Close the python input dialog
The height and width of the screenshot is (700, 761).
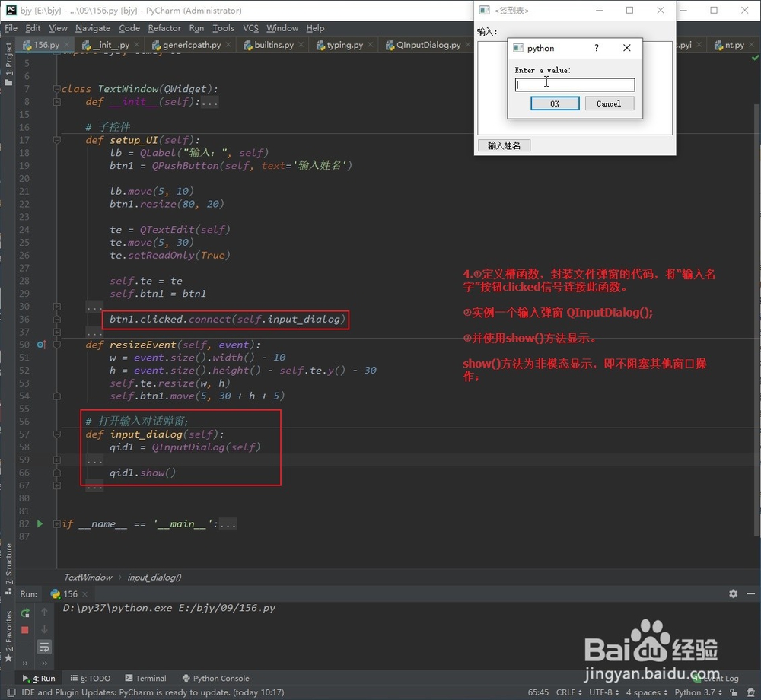pos(626,47)
